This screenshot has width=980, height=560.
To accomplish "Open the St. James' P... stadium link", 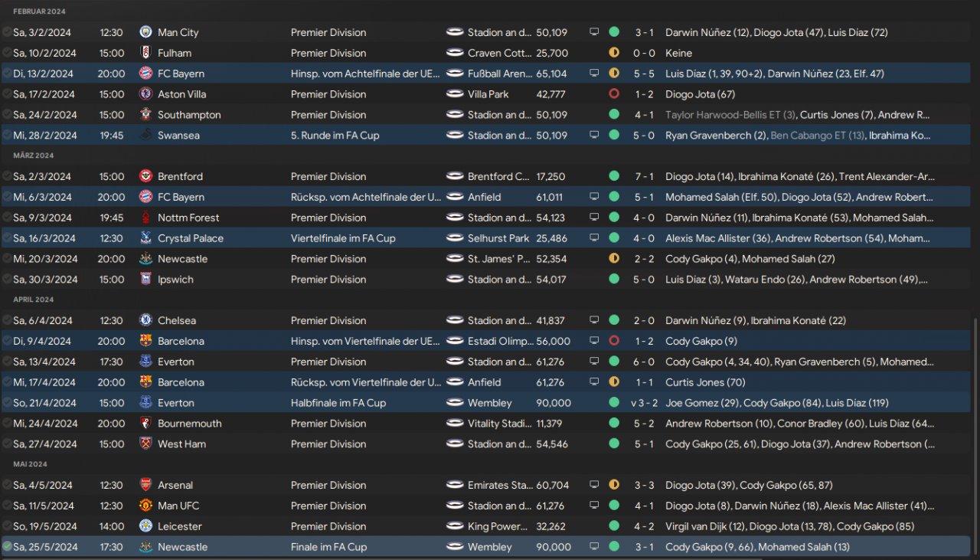I will click(x=498, y=259).
